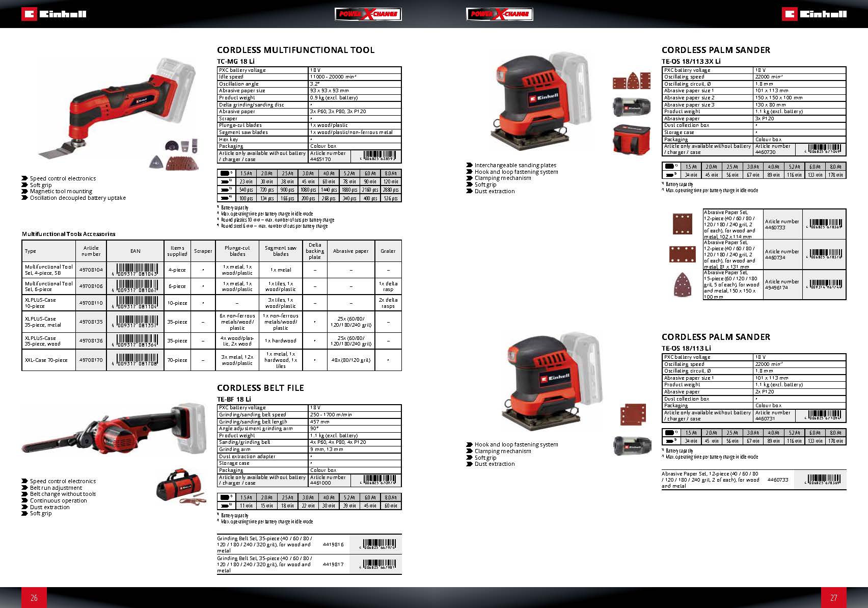Click page number 27
Screen dimensions: 868x608
pyautogui.click(x=834, y=598)
